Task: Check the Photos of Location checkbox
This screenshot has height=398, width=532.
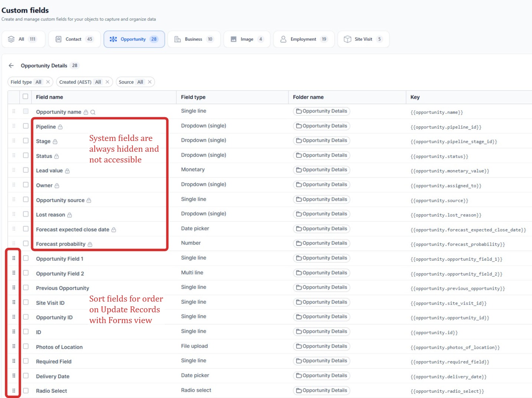Action: point(26,346)
